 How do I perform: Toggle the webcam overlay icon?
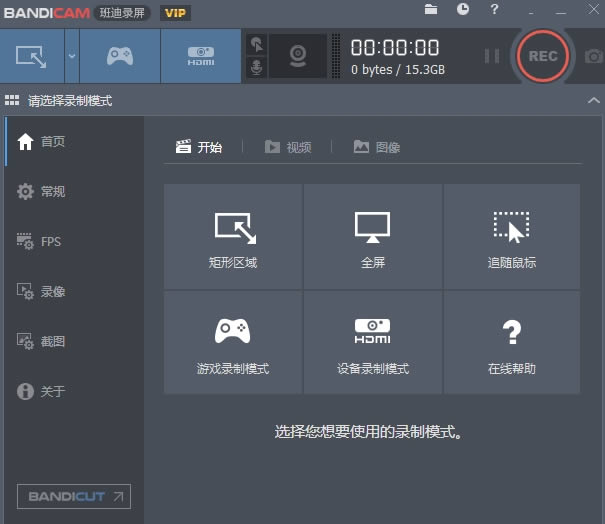298,56
